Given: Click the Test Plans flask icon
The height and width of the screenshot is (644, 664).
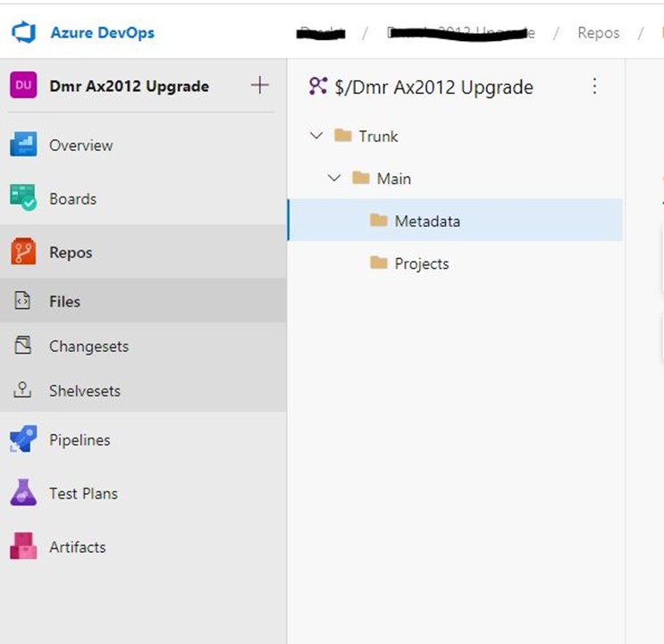Looking at the screenshot, I should [23, 492].
